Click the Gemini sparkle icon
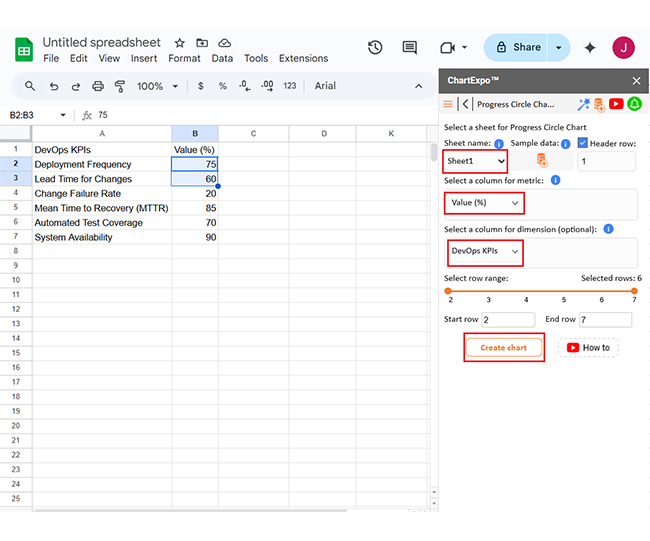Screen dimensions: 650x541 point(590,47)
